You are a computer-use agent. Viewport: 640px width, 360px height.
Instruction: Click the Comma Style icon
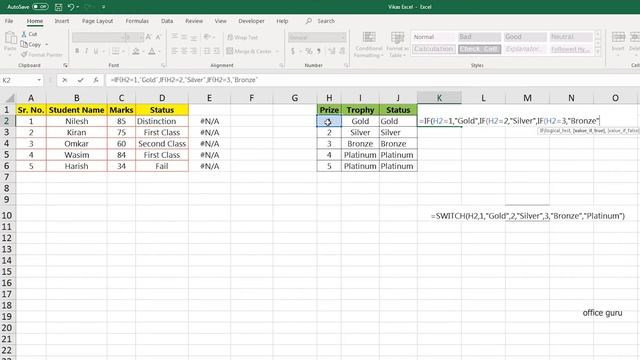click(318, 51)
